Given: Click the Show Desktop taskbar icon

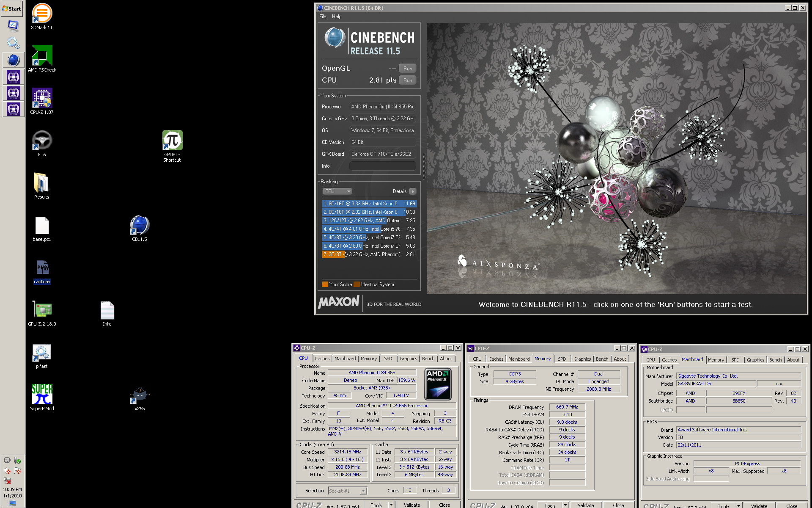Looking at the screenshot, I should (13, 26).
